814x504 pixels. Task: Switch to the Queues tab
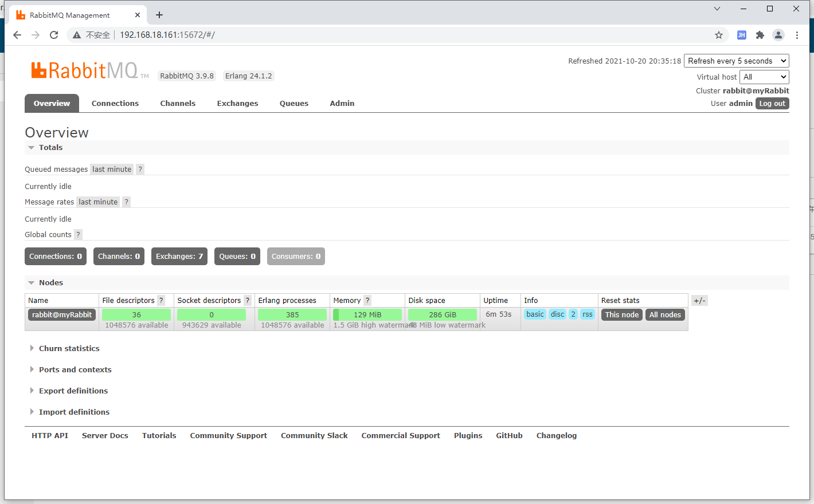tap(294, 104)
